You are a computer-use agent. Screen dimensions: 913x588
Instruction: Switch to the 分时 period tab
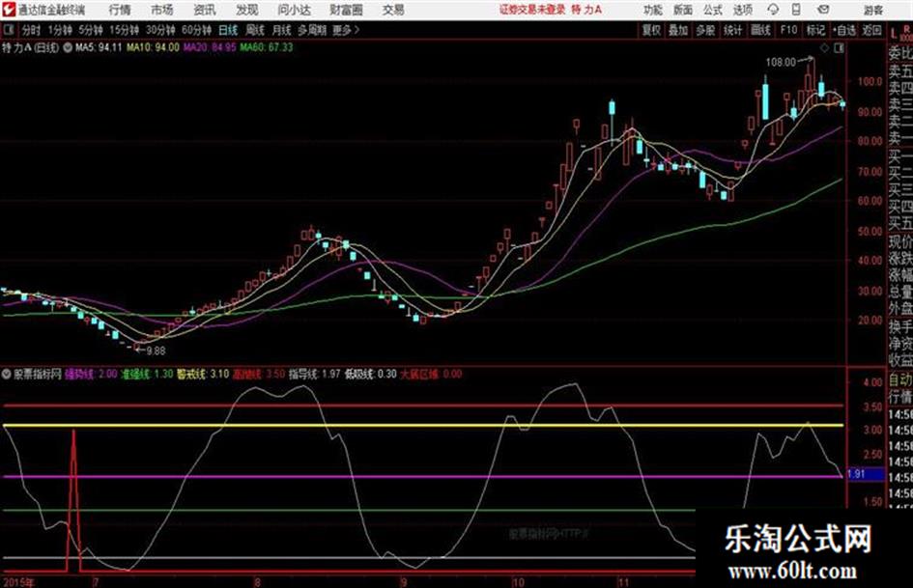(x=32, y=30)
